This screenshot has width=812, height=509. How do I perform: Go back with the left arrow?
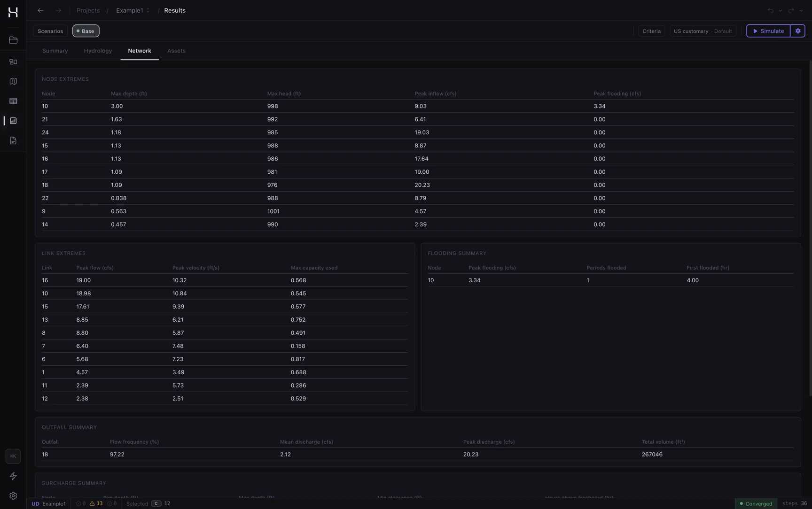tap(40, 10)
